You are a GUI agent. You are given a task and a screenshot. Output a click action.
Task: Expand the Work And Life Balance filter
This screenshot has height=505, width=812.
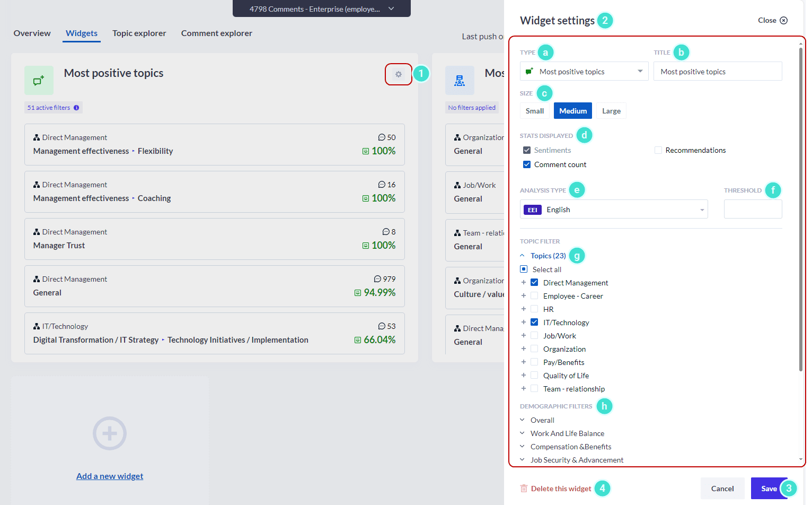(x=523, y=433)
